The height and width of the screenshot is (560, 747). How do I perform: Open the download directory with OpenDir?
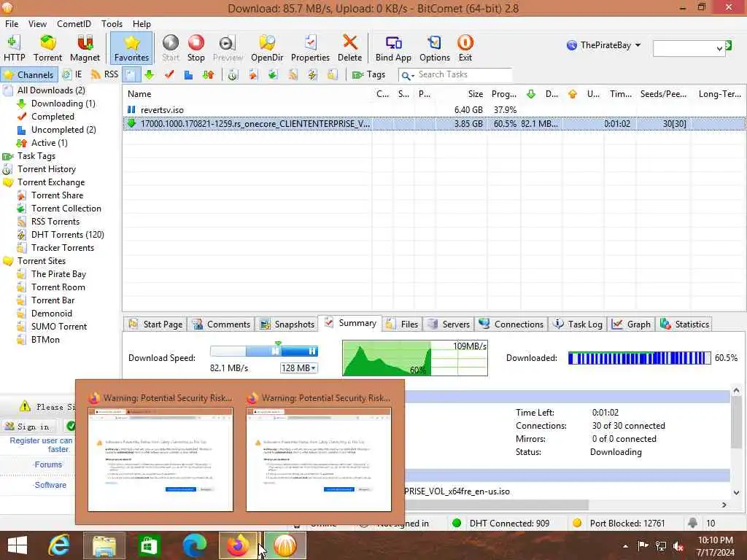(267, 48)
